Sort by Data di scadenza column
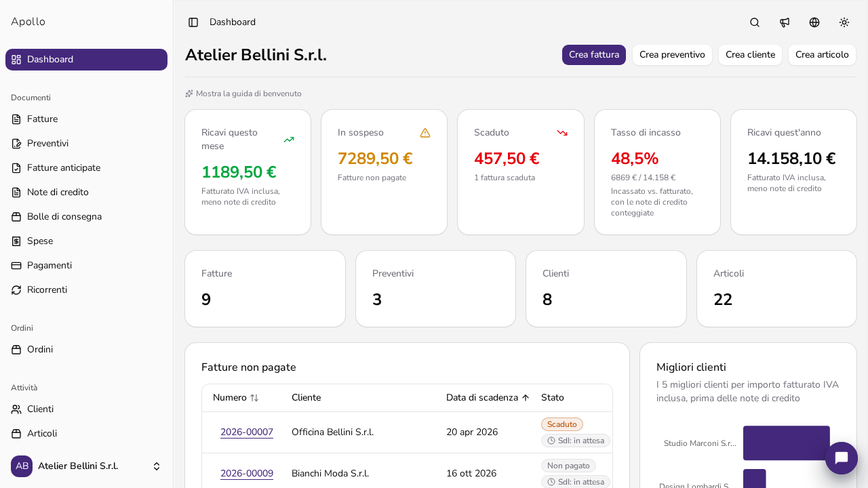Image resolution: width=868 pixels, height=488 pixels. (488, 398)
